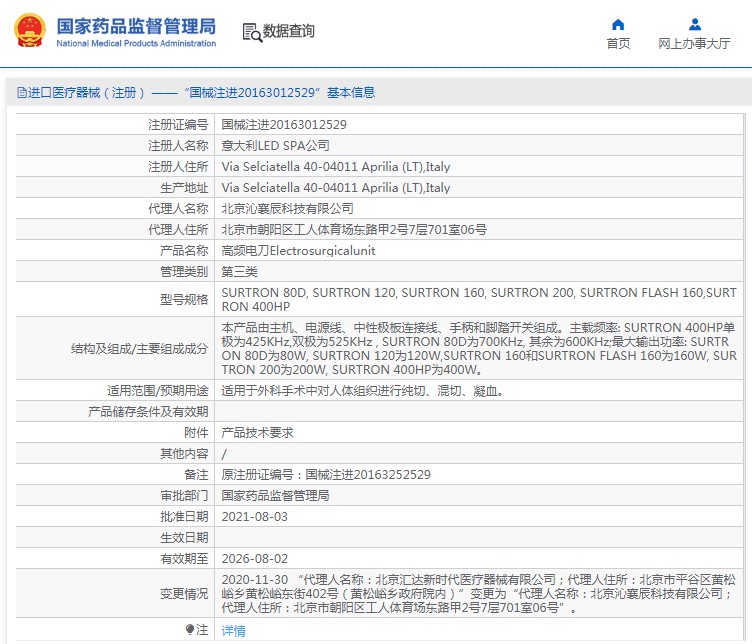The height and width of the screenshot is (644, 752).
Task: Click the 结构及组成 description text
Action: coord(479,349)
